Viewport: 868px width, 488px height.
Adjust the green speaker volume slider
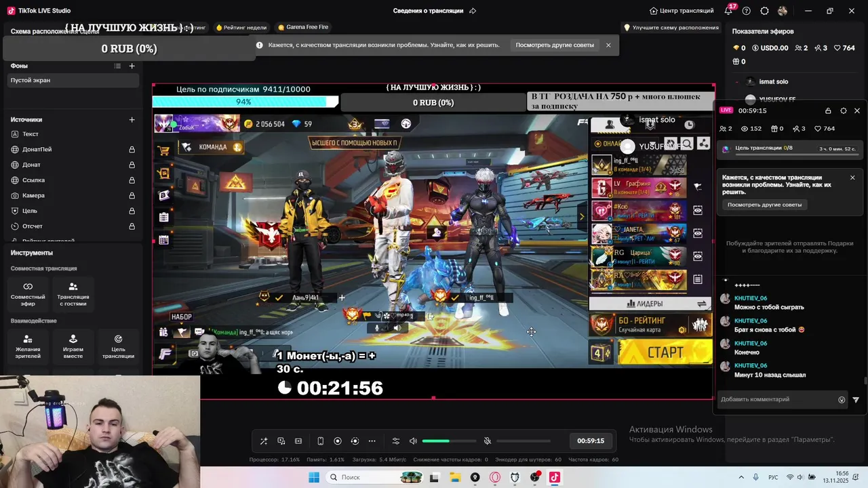[449, 441]
